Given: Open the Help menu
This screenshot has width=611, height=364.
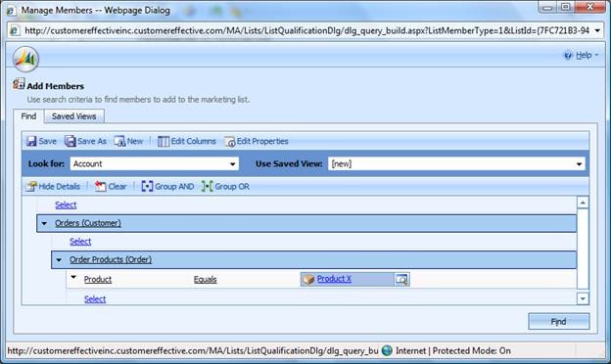Looking at the screenshot, I should [x=582, y=55].
